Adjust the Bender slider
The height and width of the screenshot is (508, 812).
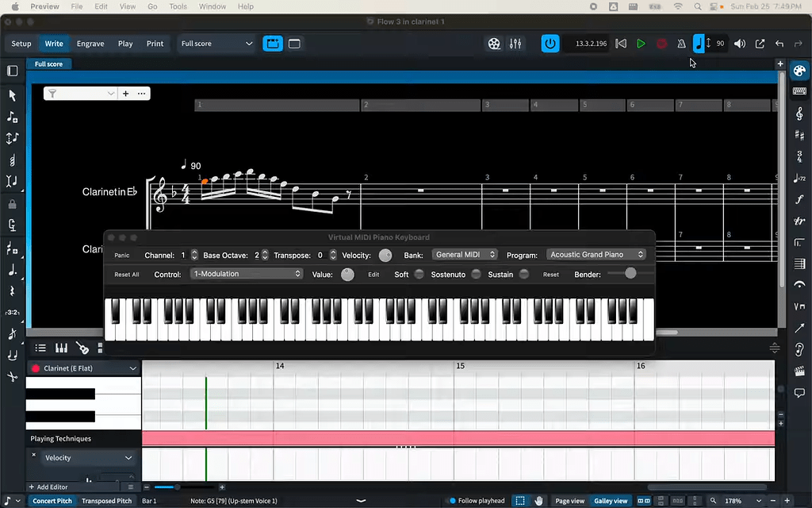[630, 273]
